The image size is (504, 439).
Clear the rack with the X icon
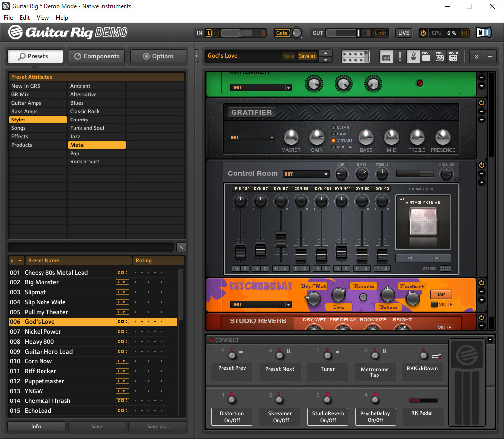476,56
